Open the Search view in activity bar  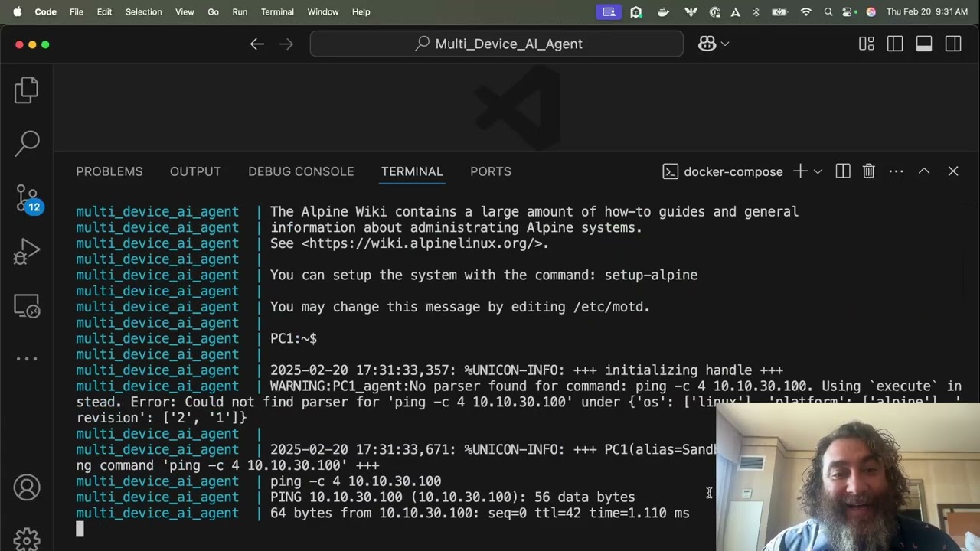point(27,142)
